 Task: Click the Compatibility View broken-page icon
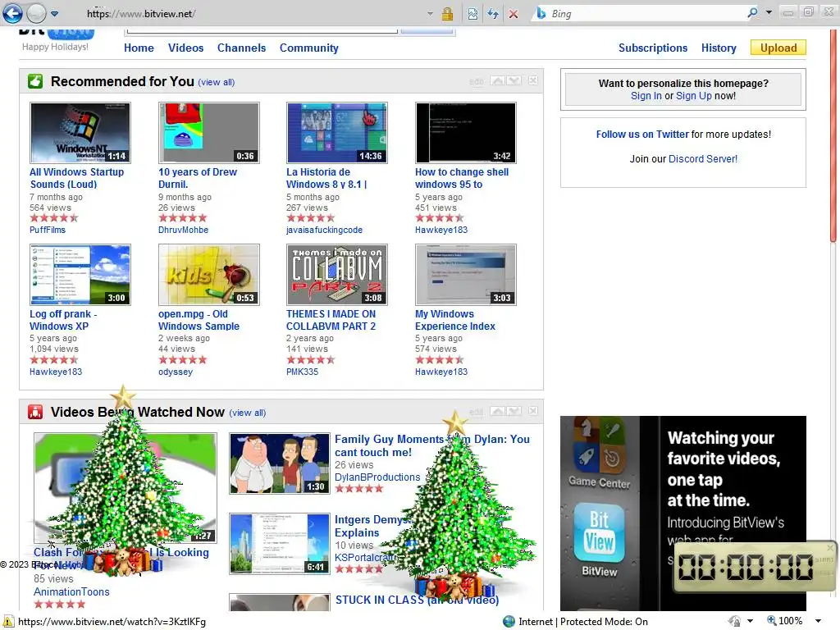pos(472,14)
